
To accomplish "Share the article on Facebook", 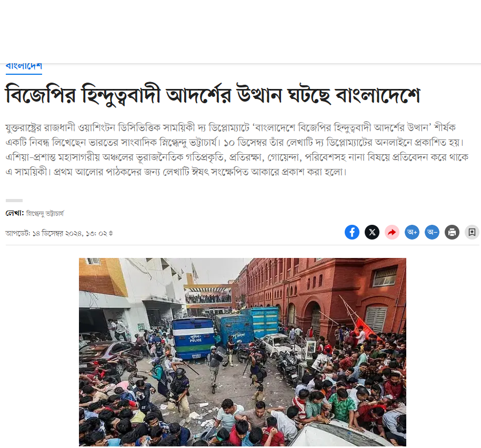I will [352, 232].
